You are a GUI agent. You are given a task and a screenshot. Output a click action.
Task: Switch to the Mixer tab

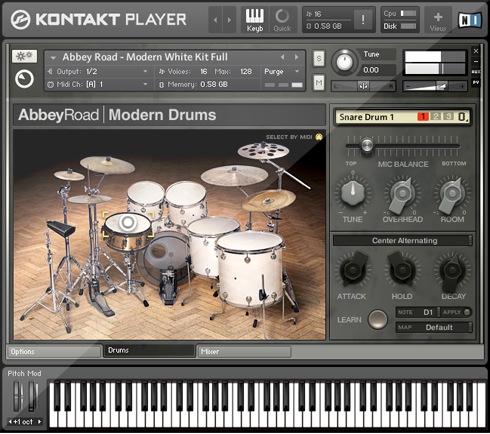[244, 352]
